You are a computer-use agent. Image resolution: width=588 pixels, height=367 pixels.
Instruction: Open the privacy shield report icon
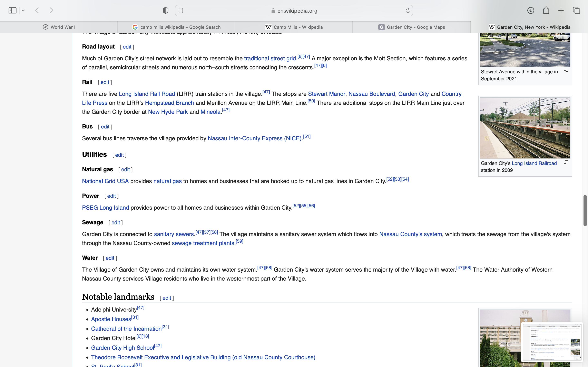[165, 10]
